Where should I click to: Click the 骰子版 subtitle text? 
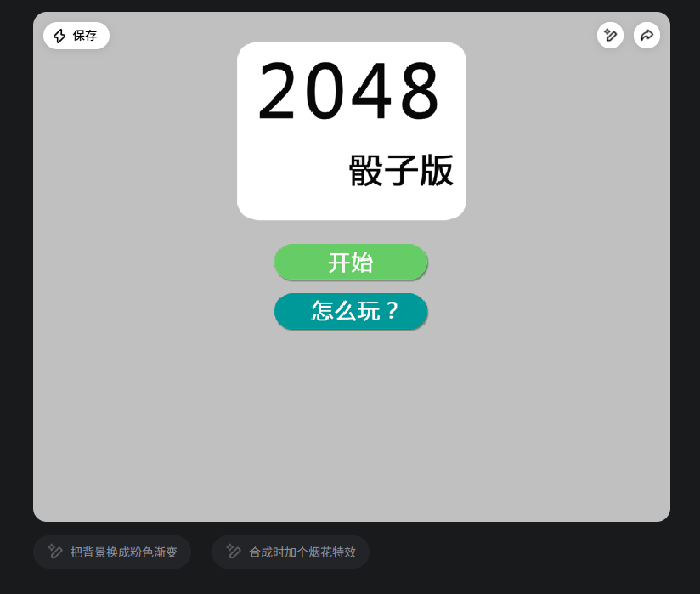[401, 170]
